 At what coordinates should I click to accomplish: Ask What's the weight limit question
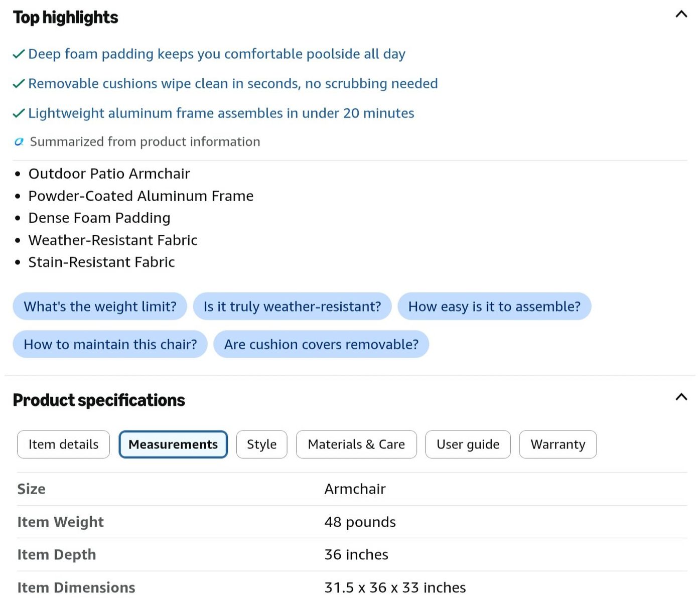coord(100,307)
